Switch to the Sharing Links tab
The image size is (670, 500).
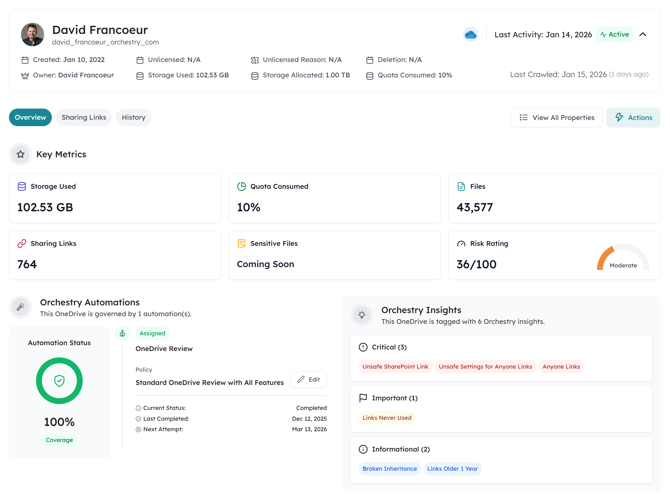click(84, 118)
